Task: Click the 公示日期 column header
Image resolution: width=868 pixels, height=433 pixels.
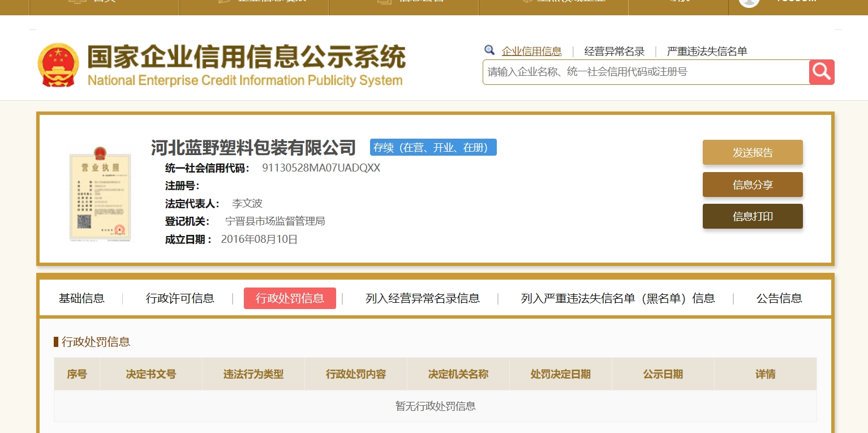Action: pyautogui.click(x=663, y=374)
